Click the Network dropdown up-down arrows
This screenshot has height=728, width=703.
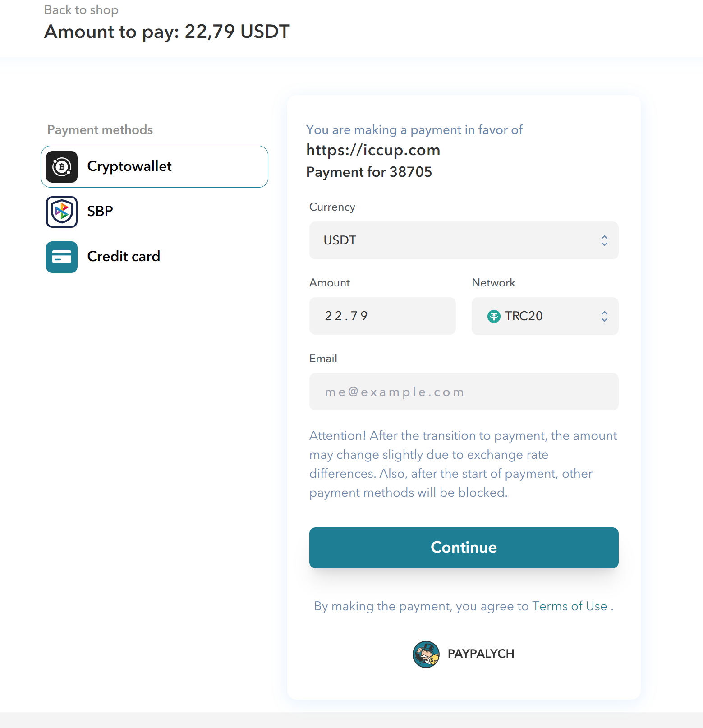604,316
